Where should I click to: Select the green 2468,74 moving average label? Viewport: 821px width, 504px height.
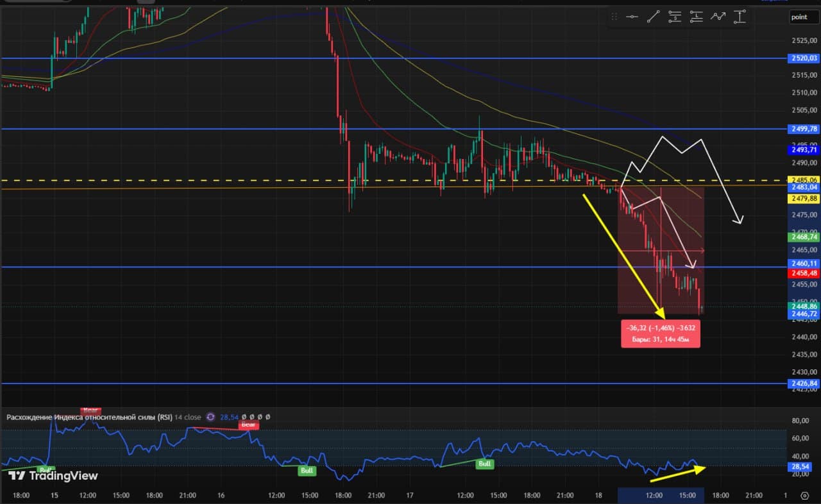804,237
